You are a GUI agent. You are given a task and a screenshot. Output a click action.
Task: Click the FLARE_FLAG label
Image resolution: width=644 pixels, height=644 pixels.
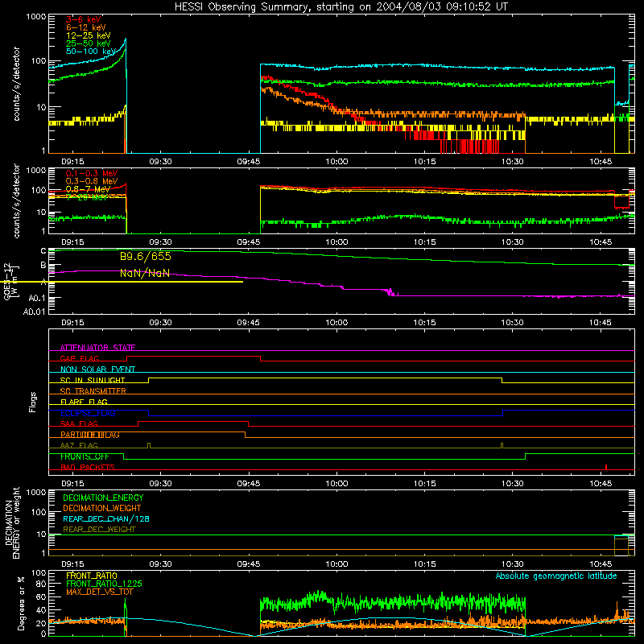click(84, 402)
